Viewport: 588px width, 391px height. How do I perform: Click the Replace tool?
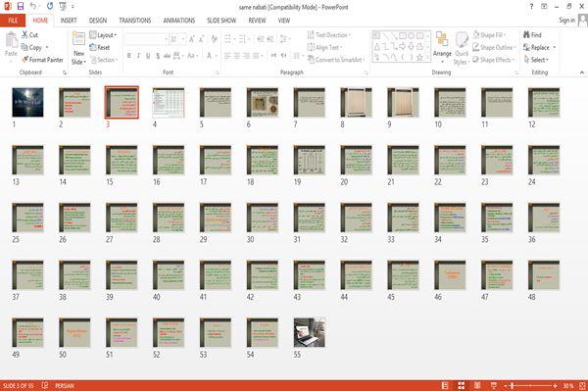[539, 47]
